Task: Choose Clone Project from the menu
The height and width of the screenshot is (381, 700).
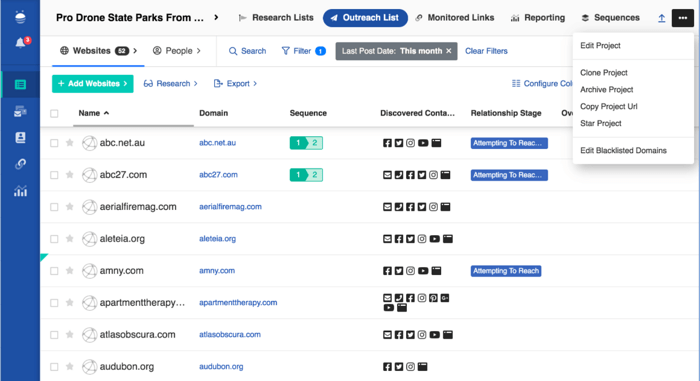Action: coord(604,72)
